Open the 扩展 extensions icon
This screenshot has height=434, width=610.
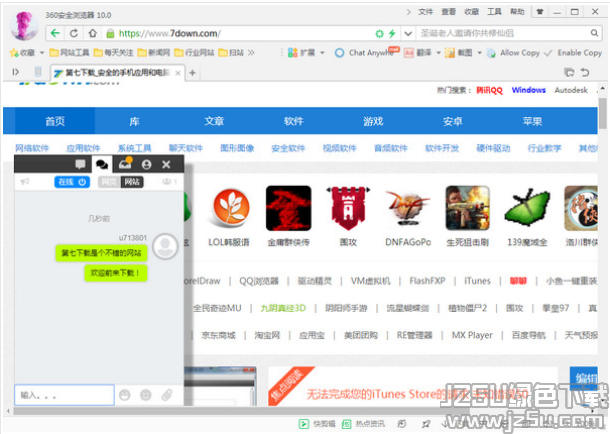[293, 52]
